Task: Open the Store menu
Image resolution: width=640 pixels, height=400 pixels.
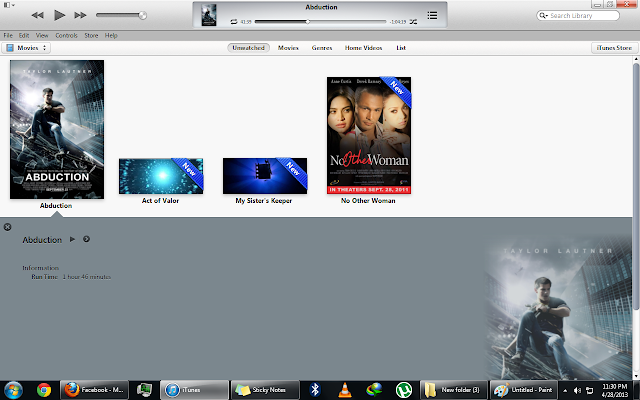Action: 91,36
